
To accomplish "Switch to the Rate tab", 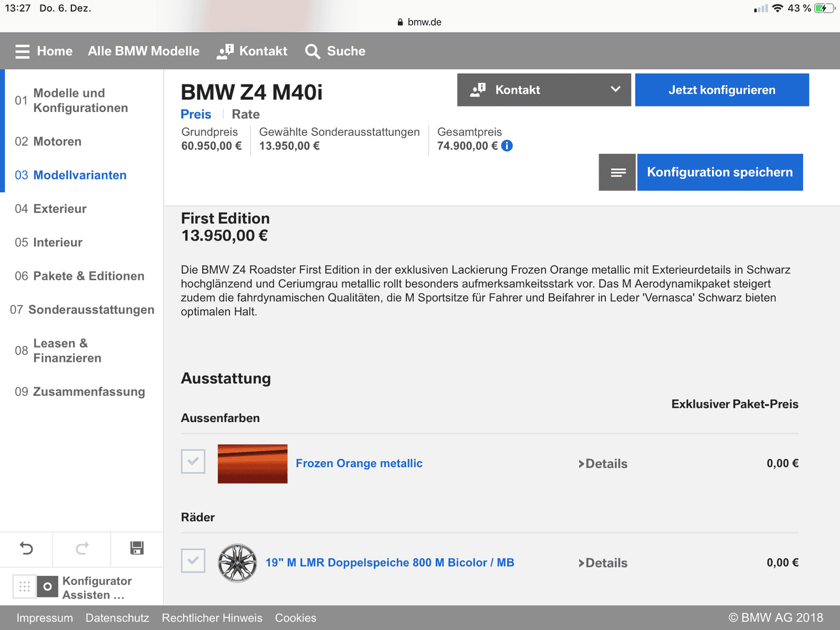I will [x=246, y=114].
